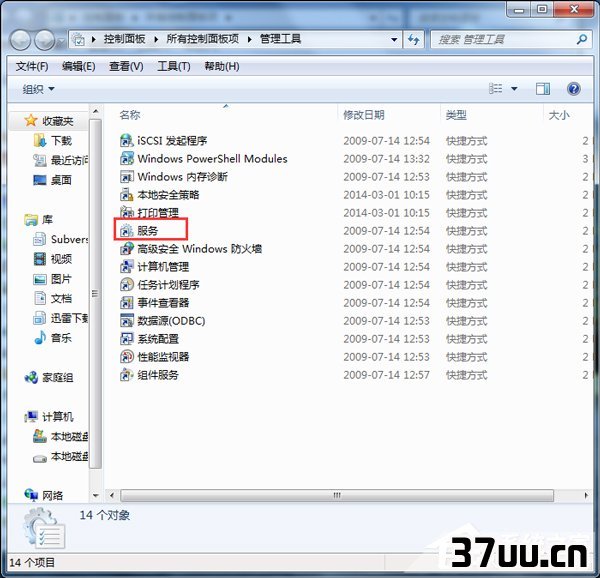600x578 pixels.
Task: Open the 帮助(H) menu
Action: [x=222, y=66]
